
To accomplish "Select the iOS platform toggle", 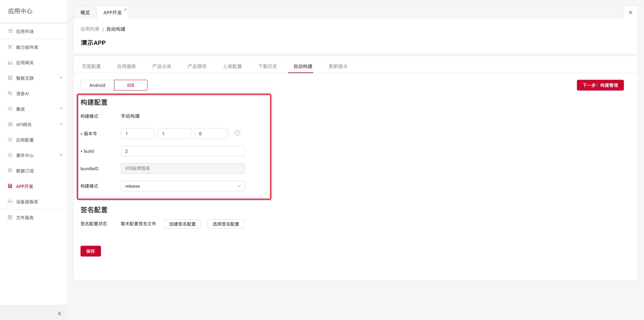I will [130, 85].
